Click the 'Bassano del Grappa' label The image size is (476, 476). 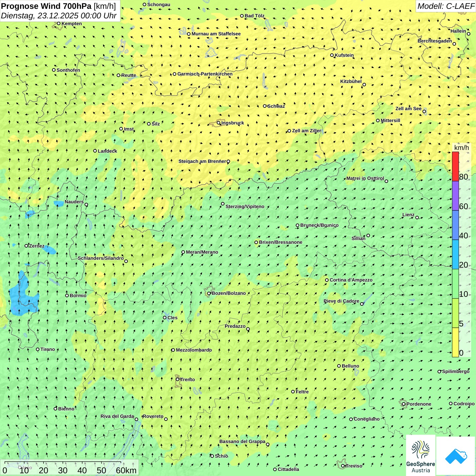[x=242, y=442]
